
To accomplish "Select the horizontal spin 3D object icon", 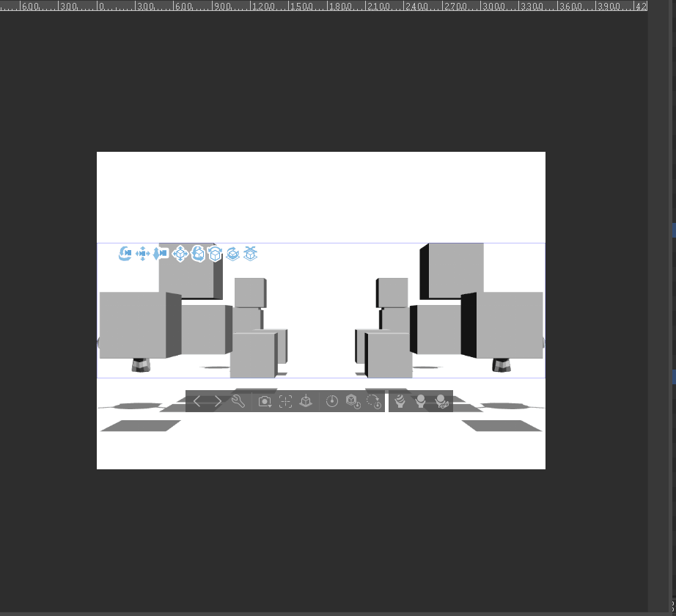I will coord(215,254).
